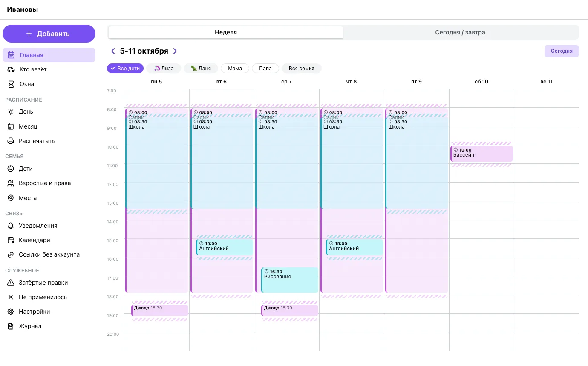Click the gear icon beside Настройки

pos(11,312)
